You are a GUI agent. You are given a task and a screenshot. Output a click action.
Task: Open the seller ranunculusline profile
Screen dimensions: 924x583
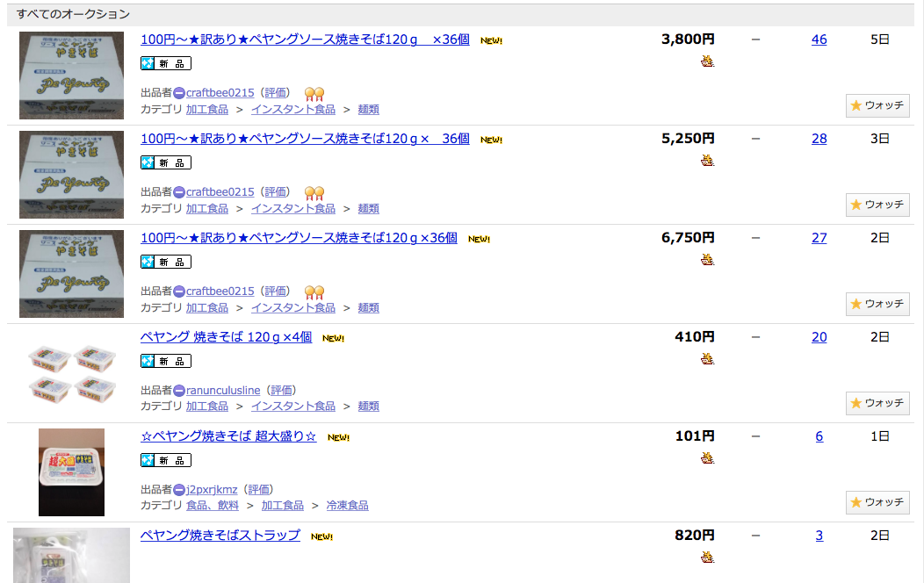click(223, 391)
